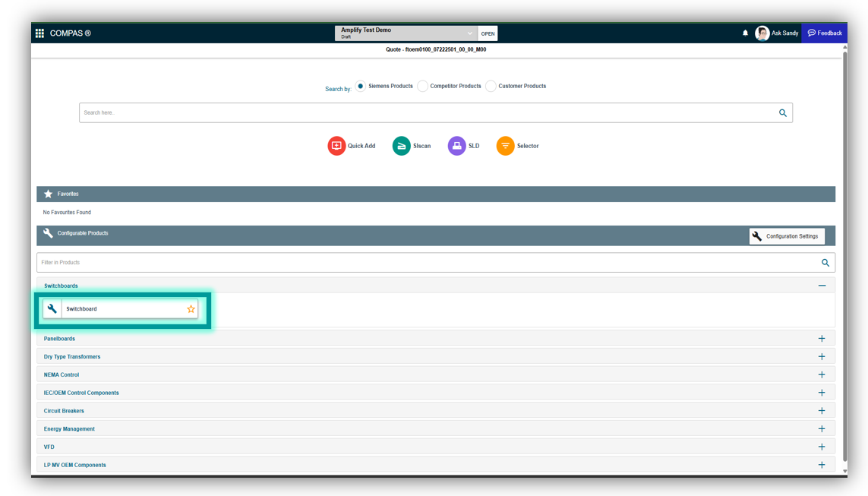This screenshot has width=868, height=496.
Task: Click the magnifier icon in main search
Action: (783, 113)
